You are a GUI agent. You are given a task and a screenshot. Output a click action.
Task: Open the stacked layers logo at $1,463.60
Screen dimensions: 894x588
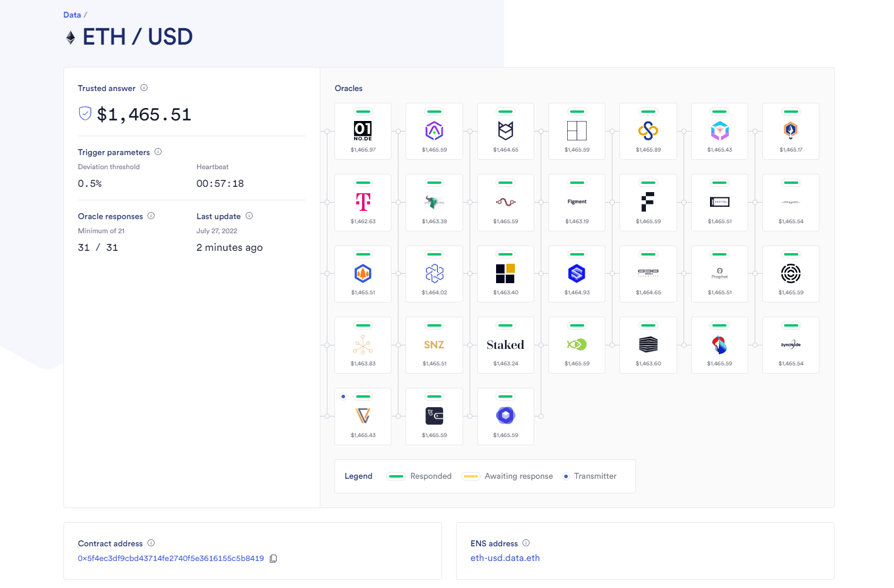[x=648, y=345]
